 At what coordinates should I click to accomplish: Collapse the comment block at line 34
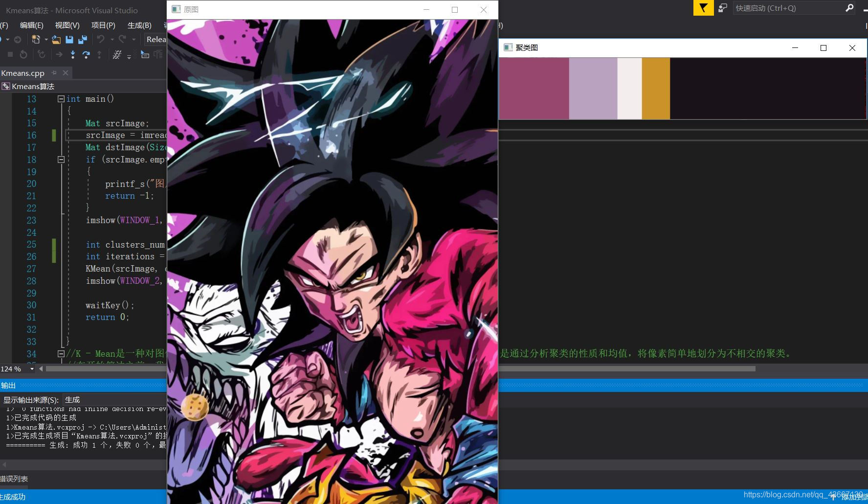pyautogui.click(x=61, y=353)
